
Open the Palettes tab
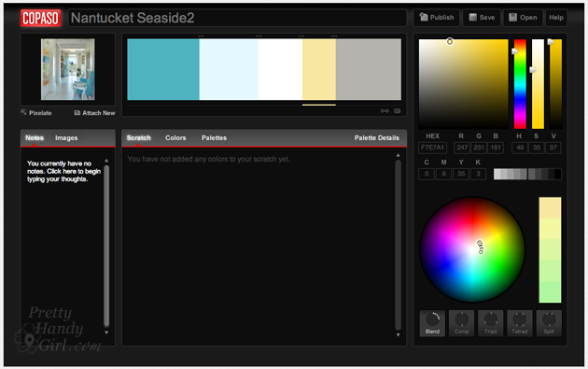coord(214,137)
